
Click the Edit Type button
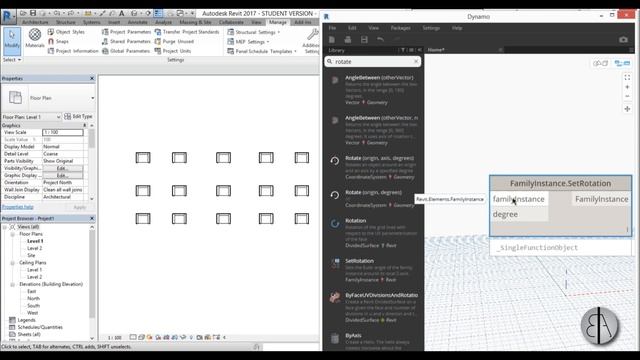pyautogui.click(x=78, y=117)
